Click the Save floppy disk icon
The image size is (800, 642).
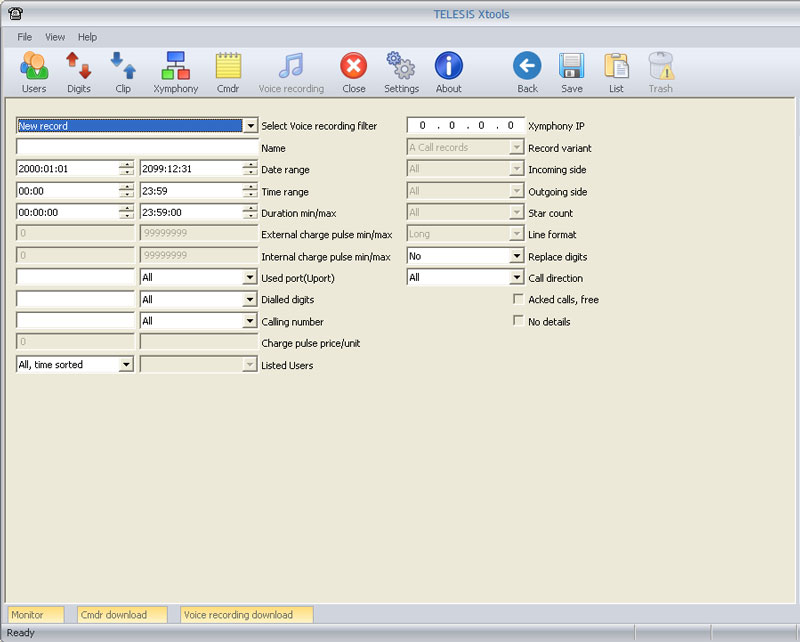coord(572,72)
